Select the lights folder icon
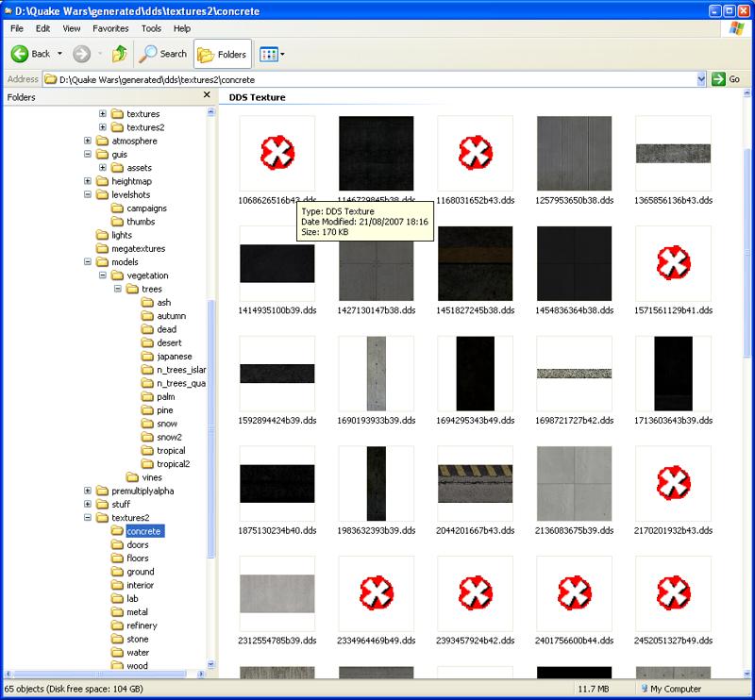 (x=102, y=235)
